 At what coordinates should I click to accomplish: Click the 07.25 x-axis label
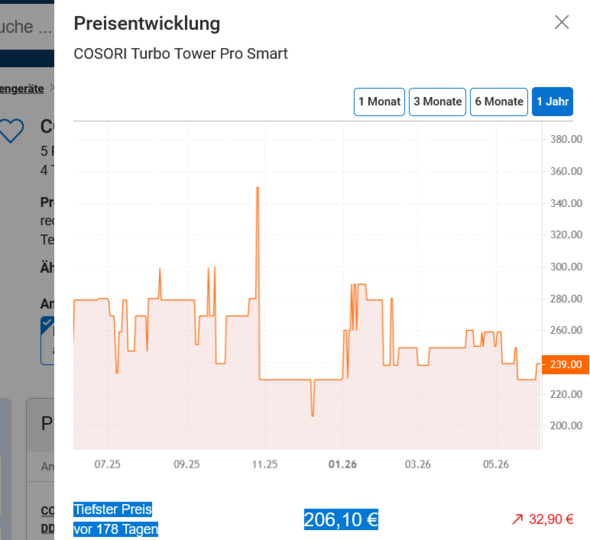pyautogui.click(x=107, y=464)
